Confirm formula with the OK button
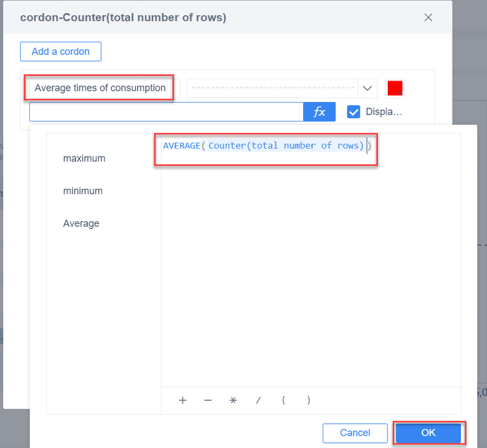This screenshot has width=487, height=448. [x=428, y=433]
